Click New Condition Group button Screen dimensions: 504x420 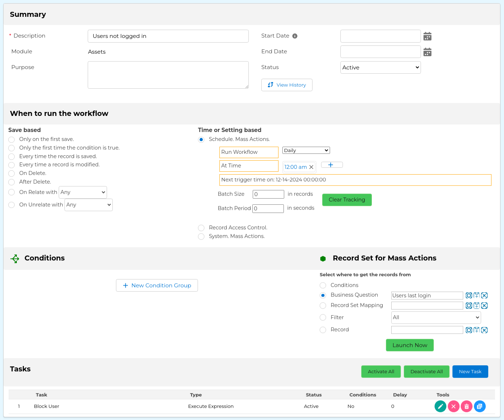[157, 285]
